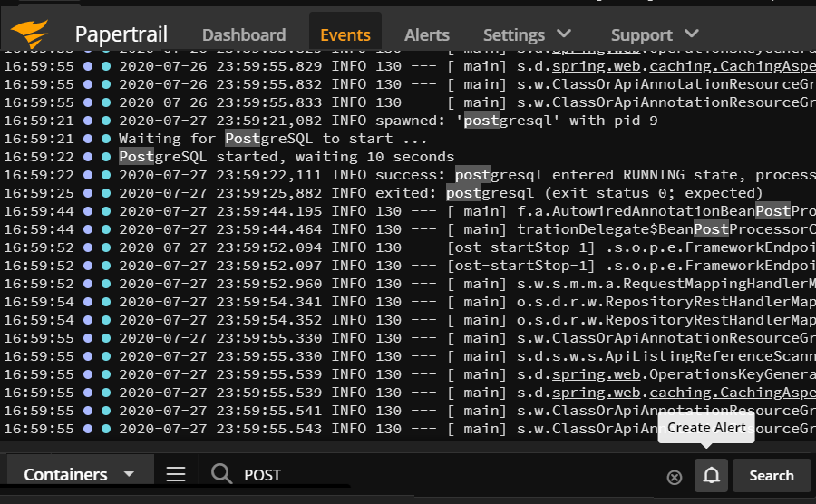Image resolution: width=816 pixels, height=504 pixels.
Task: Click cyan dot on 'Waiting for PostgreSQL' row
Action: [x=106, y=139]
